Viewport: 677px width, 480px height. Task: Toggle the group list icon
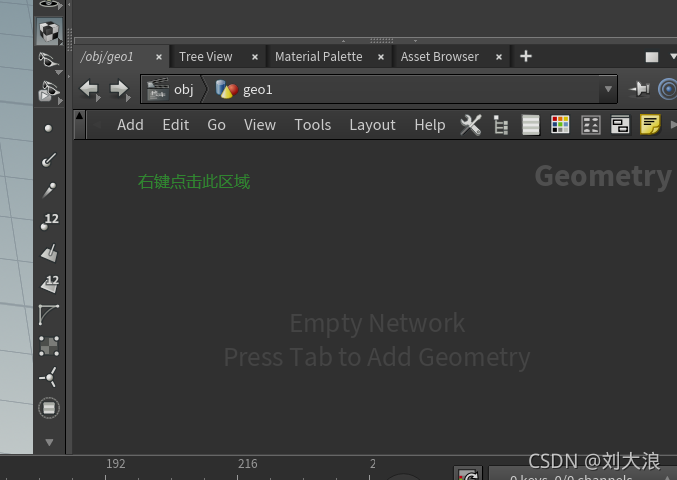coord(591,125)
